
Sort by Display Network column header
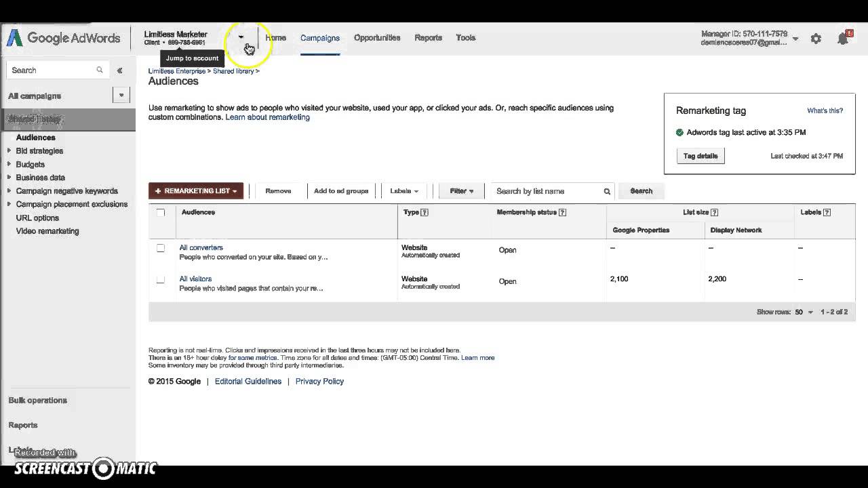736,230
